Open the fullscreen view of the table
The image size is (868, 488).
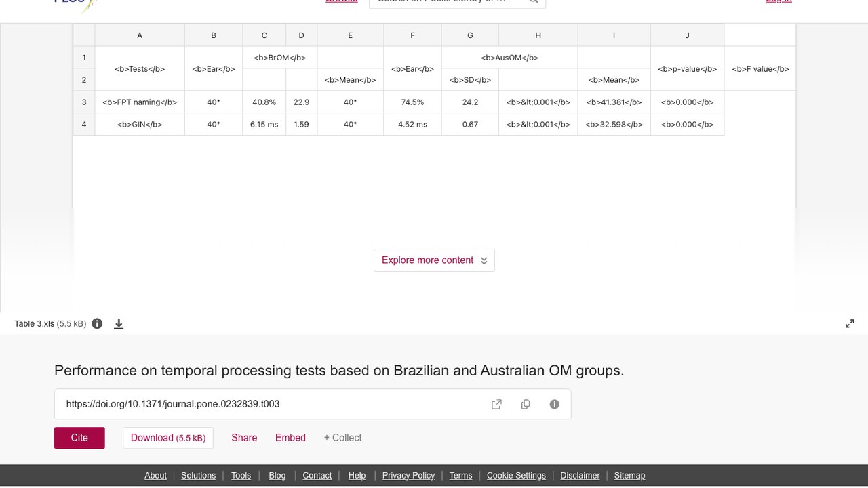pos(850,324)
